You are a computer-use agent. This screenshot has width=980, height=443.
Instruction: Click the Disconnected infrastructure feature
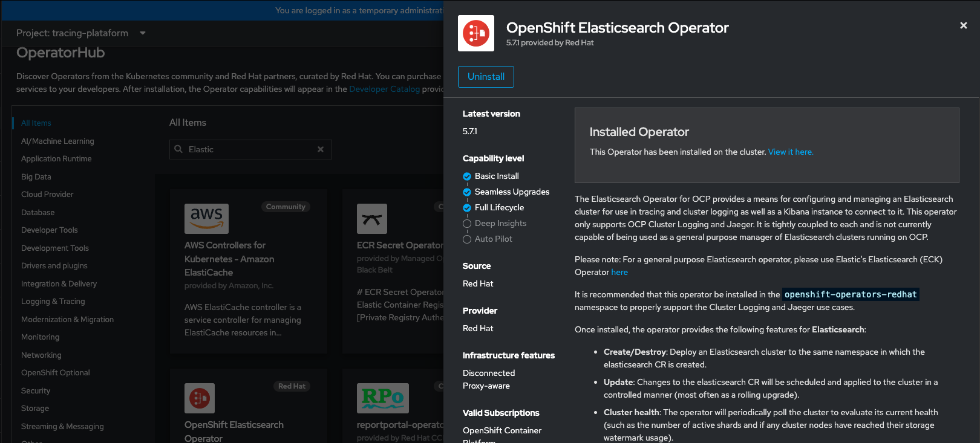(x=489, y=373)
